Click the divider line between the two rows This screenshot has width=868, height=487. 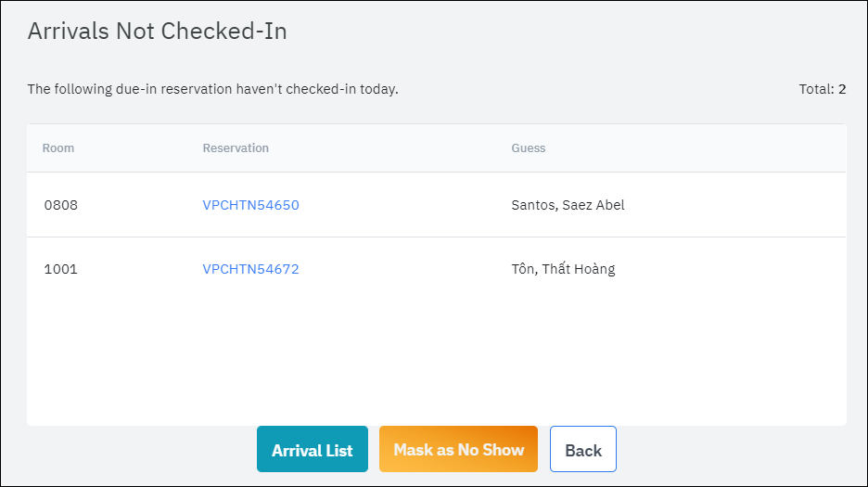tap(436, 237)
